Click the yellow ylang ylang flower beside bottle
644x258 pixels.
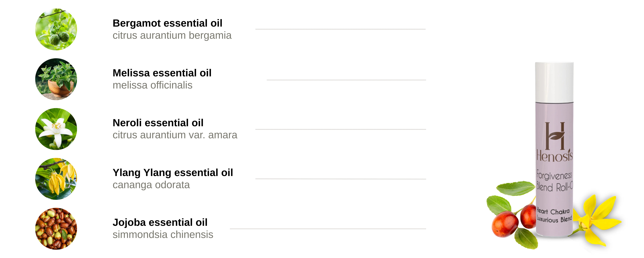pos(598,220)
